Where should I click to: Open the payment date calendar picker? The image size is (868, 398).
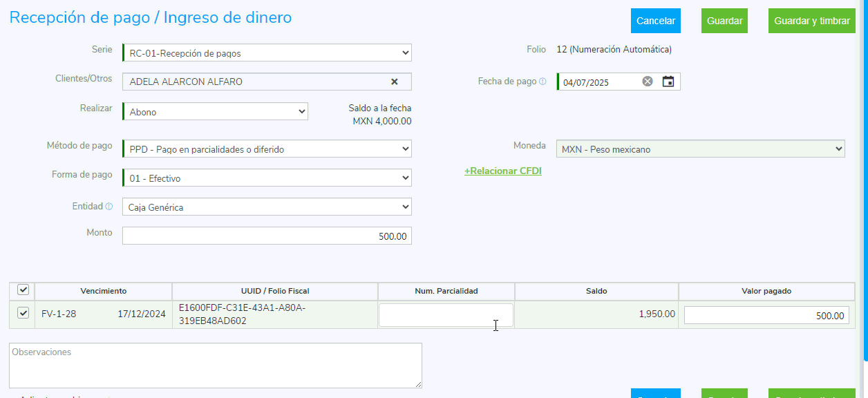click(668, 82)
